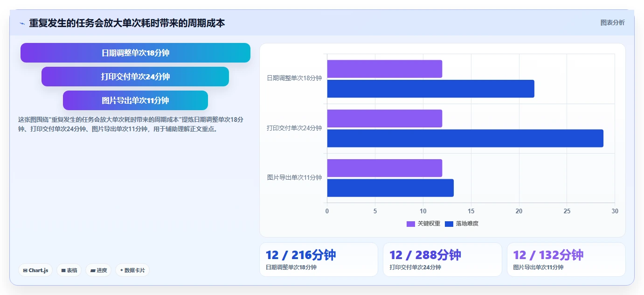Click the 打印交付单次24分钟 funnel bar
This screenshot has height=295, width=644.
135,77
